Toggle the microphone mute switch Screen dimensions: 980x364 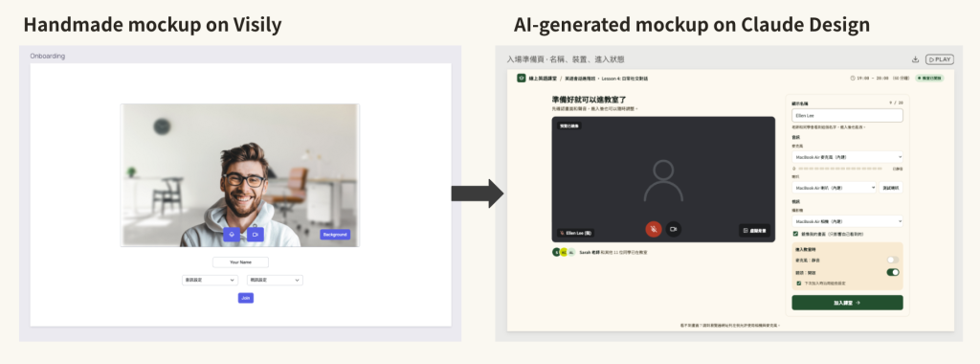click(x=893, y=260)
